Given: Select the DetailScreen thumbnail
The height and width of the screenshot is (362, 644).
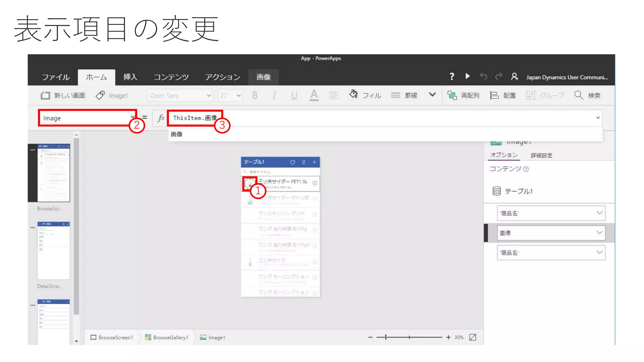Looking at the screenshot, I should click(54, 250).
